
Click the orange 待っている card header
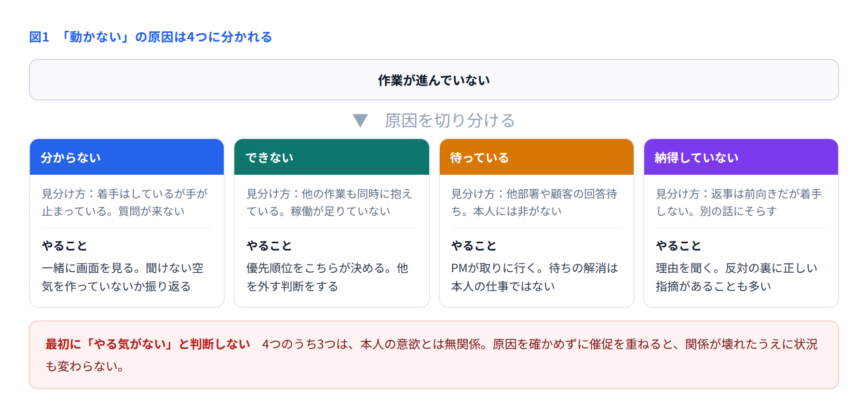[x=537, y=157]
